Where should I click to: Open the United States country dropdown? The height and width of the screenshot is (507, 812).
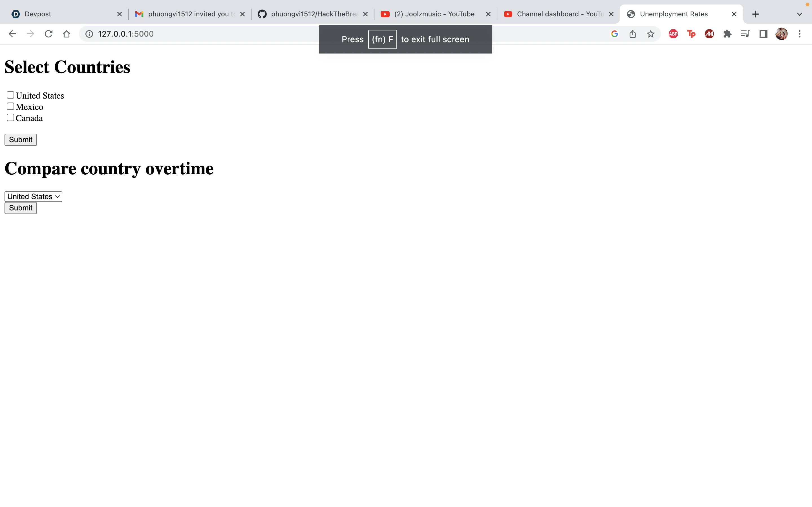click(x=33, y=197)
